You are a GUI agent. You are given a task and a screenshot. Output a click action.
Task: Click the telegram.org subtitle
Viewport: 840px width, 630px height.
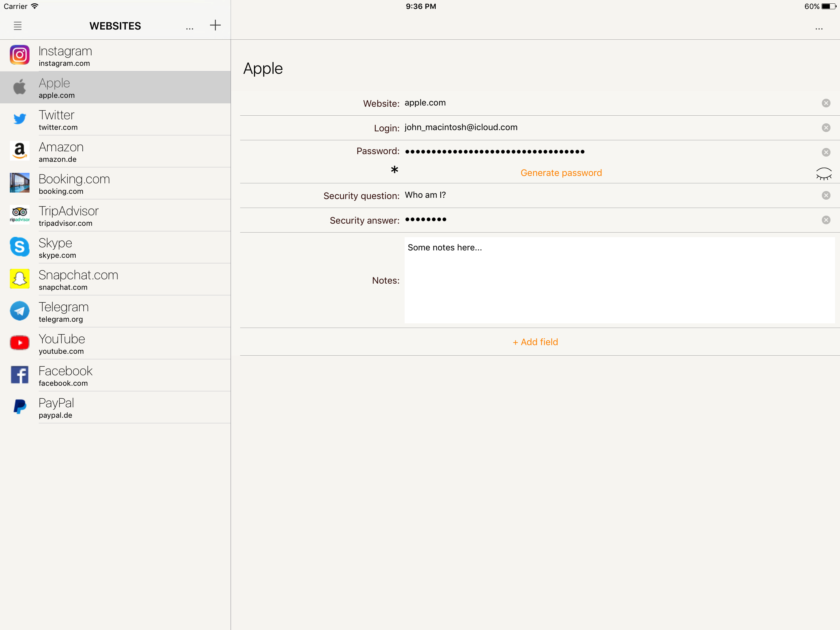(61, 319)
